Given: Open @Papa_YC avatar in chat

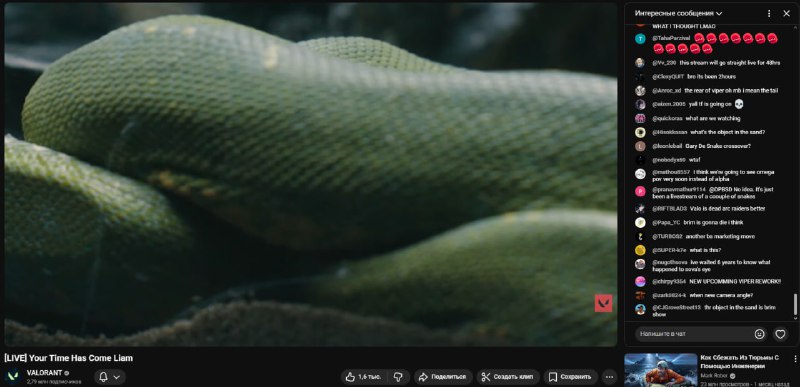Looking at the screenshot, I should coord(640,223).
